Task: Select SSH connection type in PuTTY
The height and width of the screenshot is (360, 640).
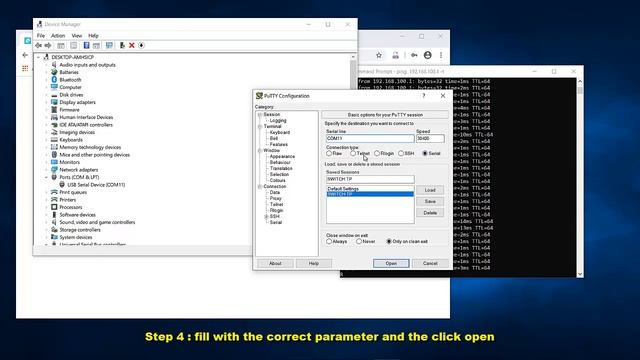Action: click(x=401, y=153)
